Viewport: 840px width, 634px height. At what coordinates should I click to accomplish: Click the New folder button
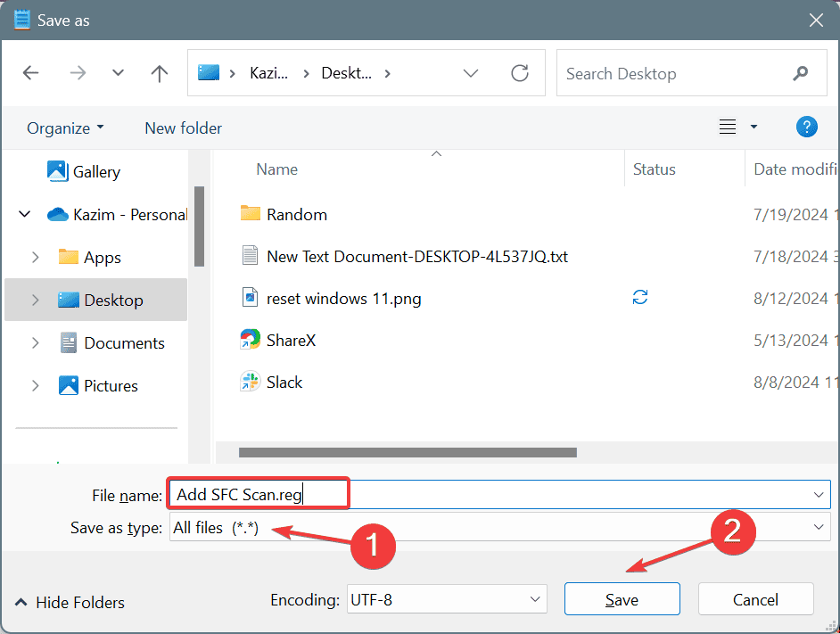(x=183, y=128)
